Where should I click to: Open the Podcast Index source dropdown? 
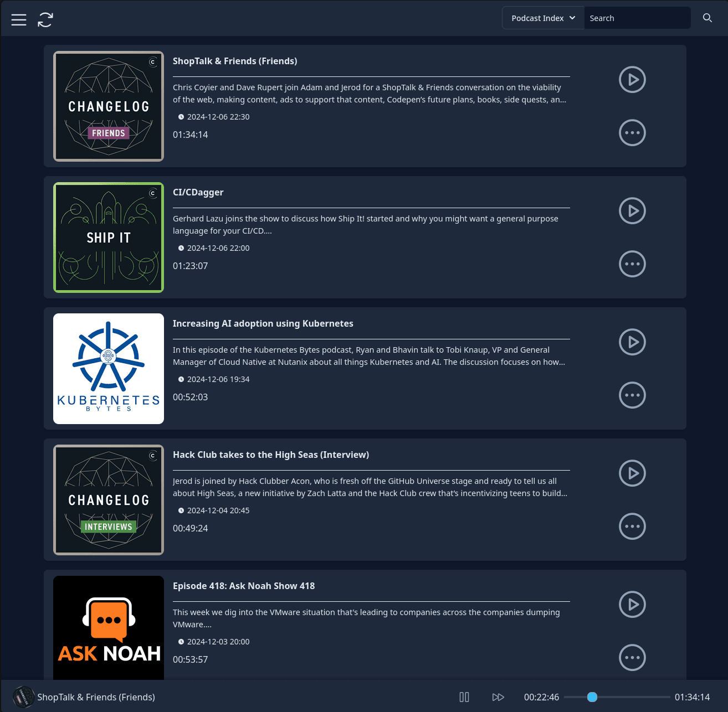point(543,18)
